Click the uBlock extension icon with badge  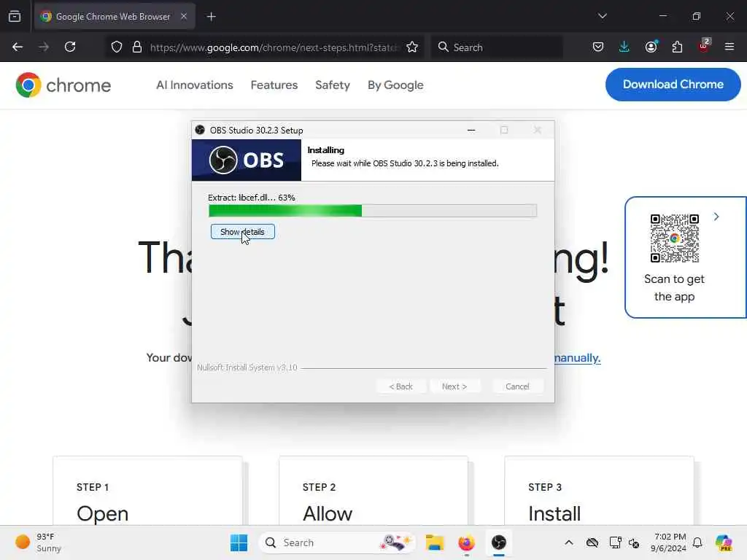point(704,46)
